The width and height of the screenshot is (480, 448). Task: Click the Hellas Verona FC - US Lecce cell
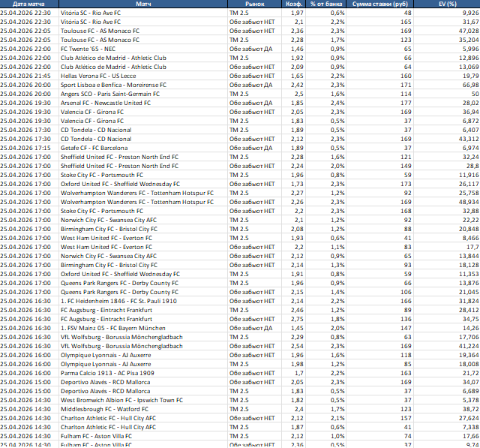click(98, 76)
